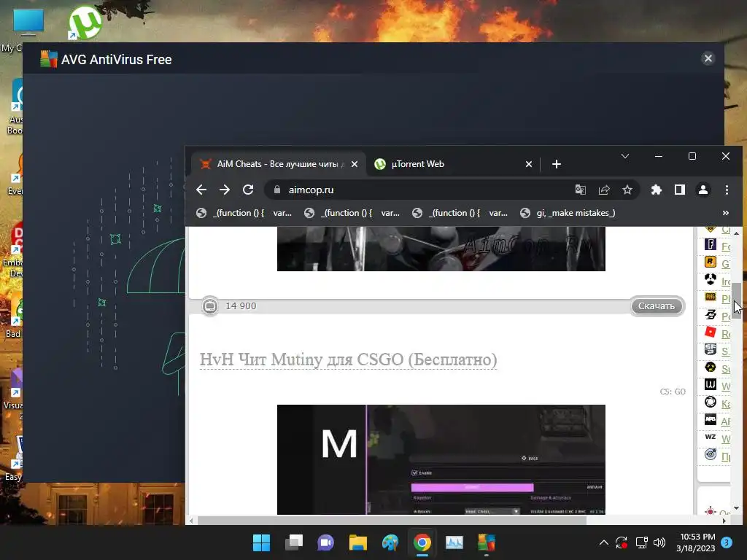Viewport: 747px width, 560px height.
Task: Close the AVG AntiVirus Free window
Action: pyautogui.click(x=708, y=58)
